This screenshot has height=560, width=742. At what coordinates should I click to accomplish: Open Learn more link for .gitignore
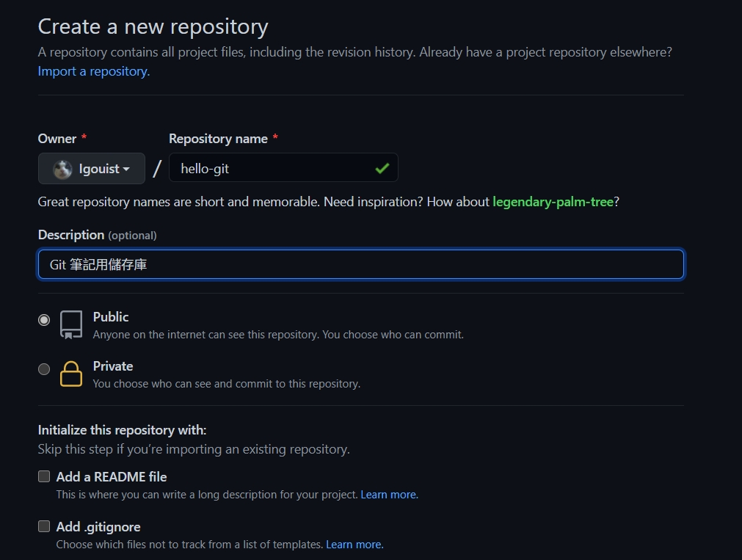pyautogui.click(x=354, y=545)
